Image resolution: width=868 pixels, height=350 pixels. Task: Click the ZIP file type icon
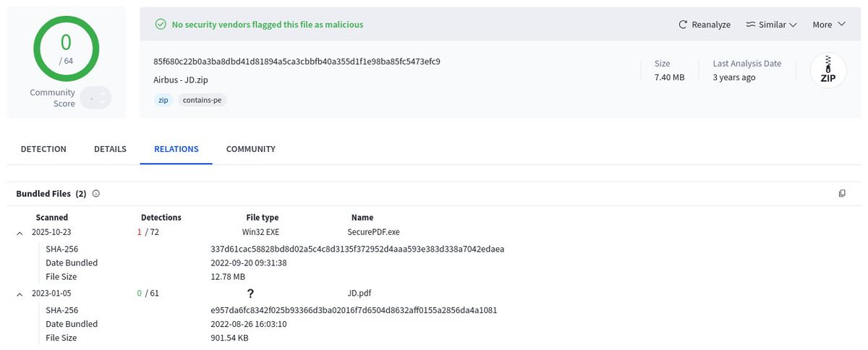(x=828, y=72)
